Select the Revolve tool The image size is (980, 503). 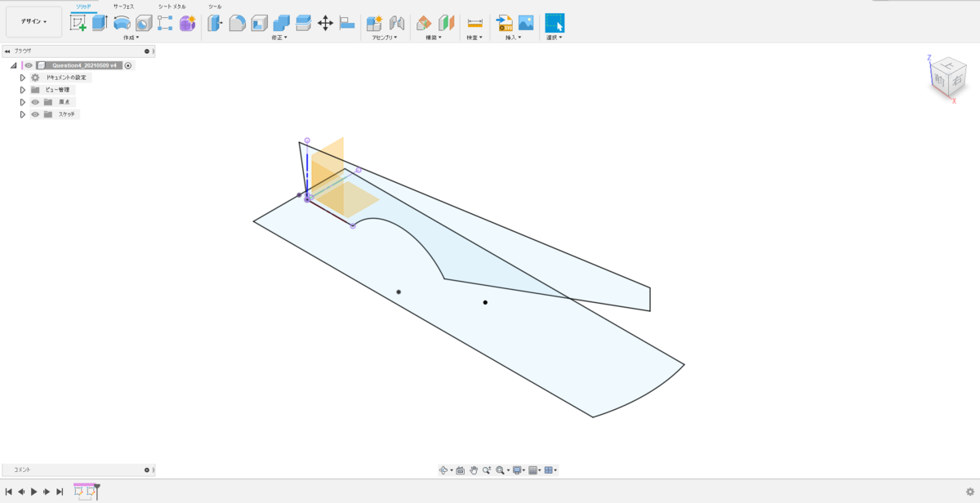pos(122,23)
